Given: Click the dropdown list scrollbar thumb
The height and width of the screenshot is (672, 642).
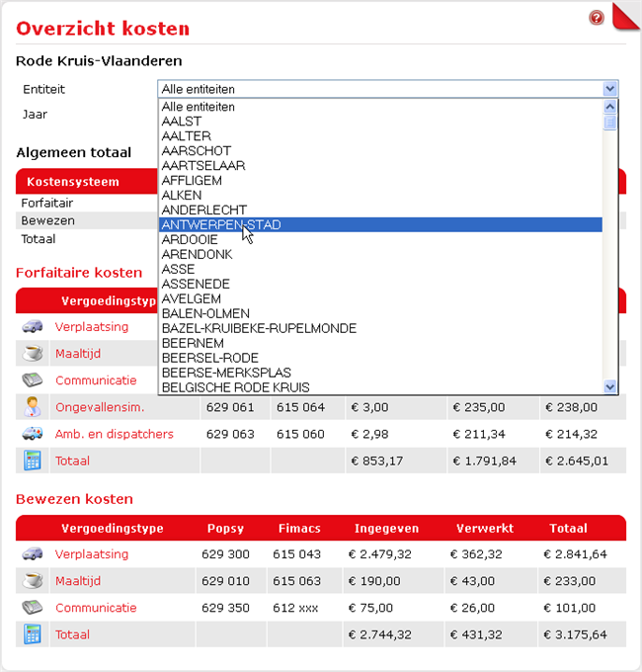Looking at the screenshot, I should click(609, 123).
